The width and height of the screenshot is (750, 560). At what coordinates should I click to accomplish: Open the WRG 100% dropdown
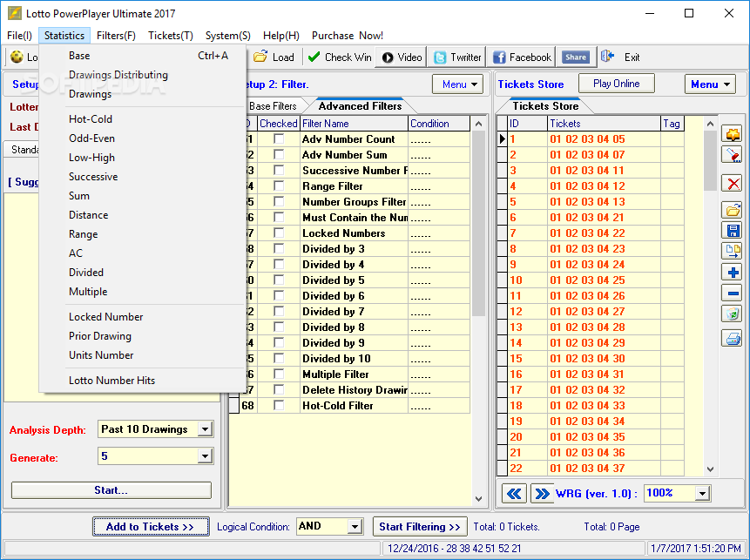702,493
